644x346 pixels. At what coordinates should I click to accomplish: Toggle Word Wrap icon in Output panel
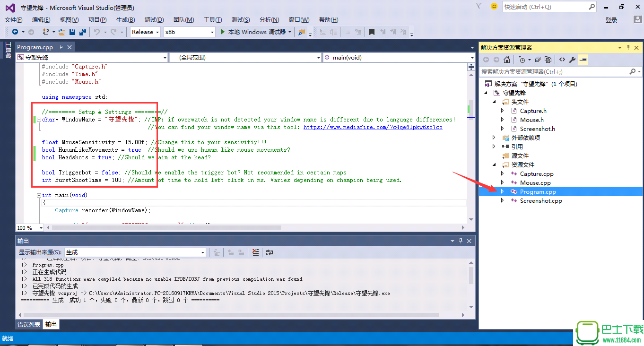click(269, 252)
